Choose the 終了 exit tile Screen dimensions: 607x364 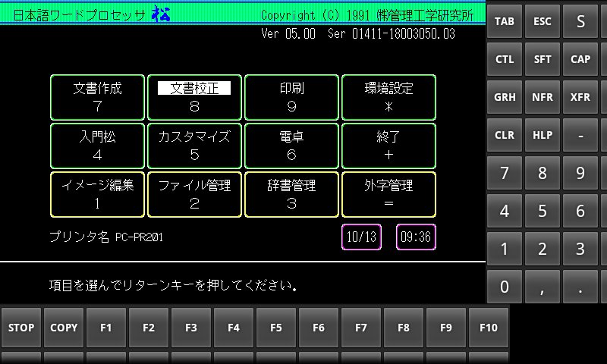pos(388,146)
